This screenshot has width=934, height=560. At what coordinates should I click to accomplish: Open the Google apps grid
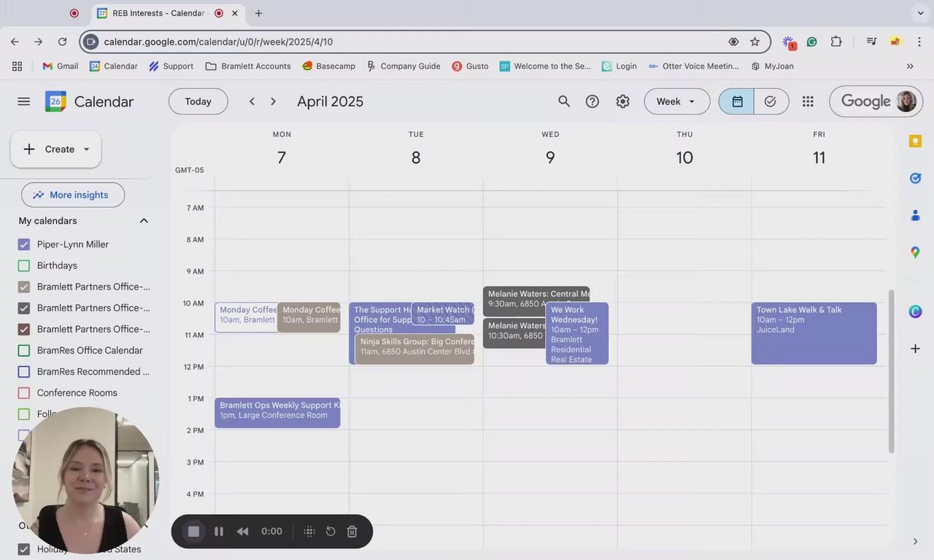tap(808, 101)
